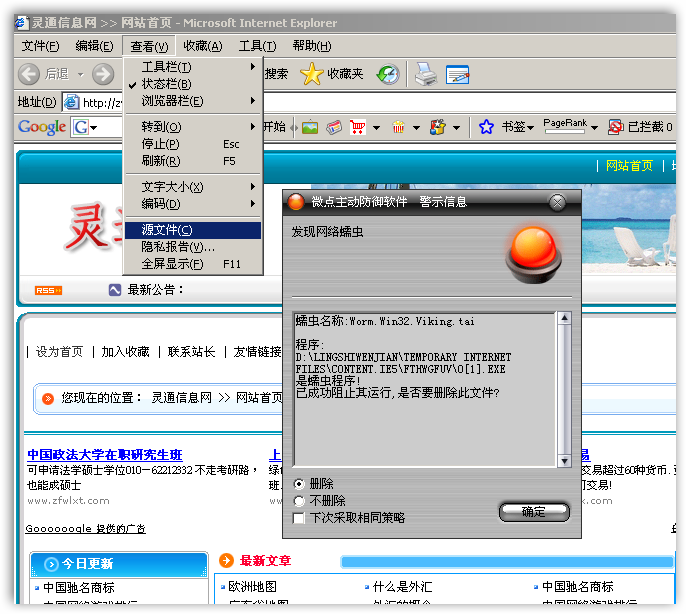
Task: Select the 不删除 radio option
Action: coord(299,501)
